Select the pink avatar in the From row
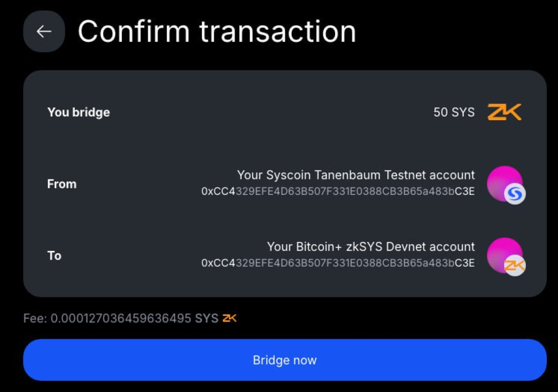The width and height of the screenshot is (558, 392). (x=502, y=181)
